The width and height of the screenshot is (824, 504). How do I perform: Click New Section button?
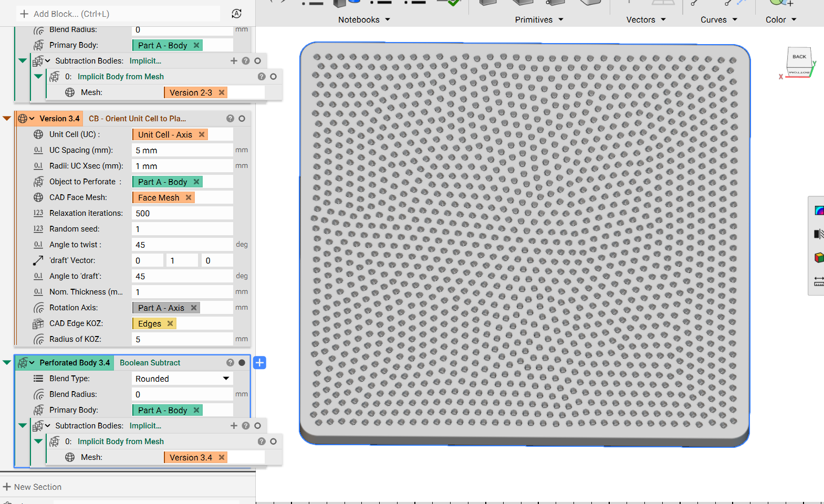coord(33,487)
